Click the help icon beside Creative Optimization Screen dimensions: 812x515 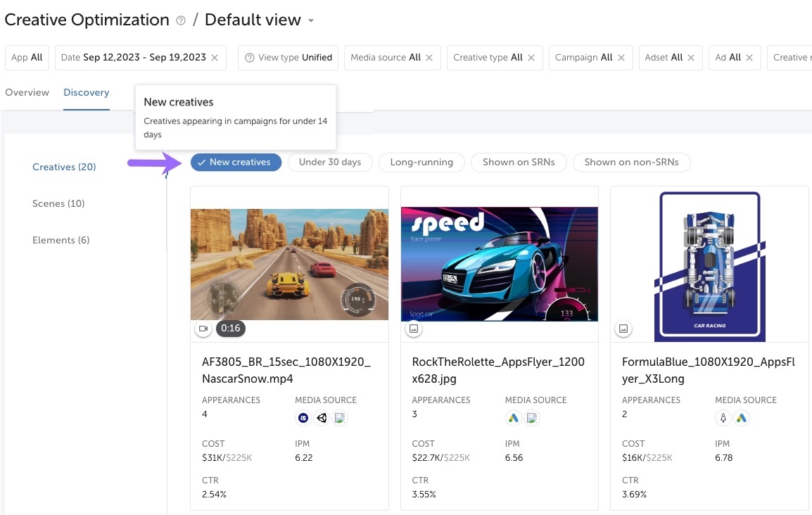[181, 20]
